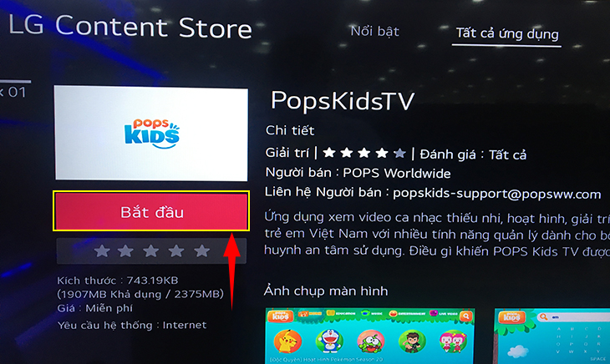Screen dimensions: 610x364
Task: Click the seller email popskids-support@popsww.com
Action: [x=497, y=194]
